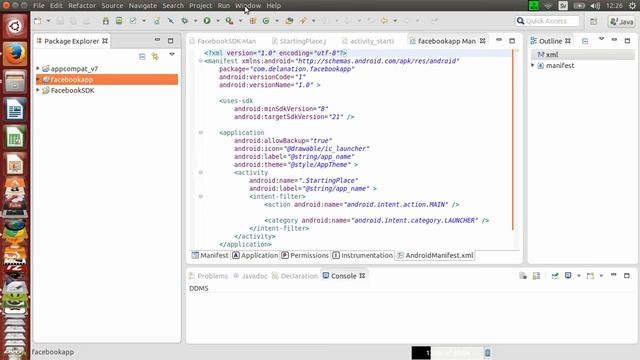
Task: Collapse All in Package Explorer
Action: point(142,56)
